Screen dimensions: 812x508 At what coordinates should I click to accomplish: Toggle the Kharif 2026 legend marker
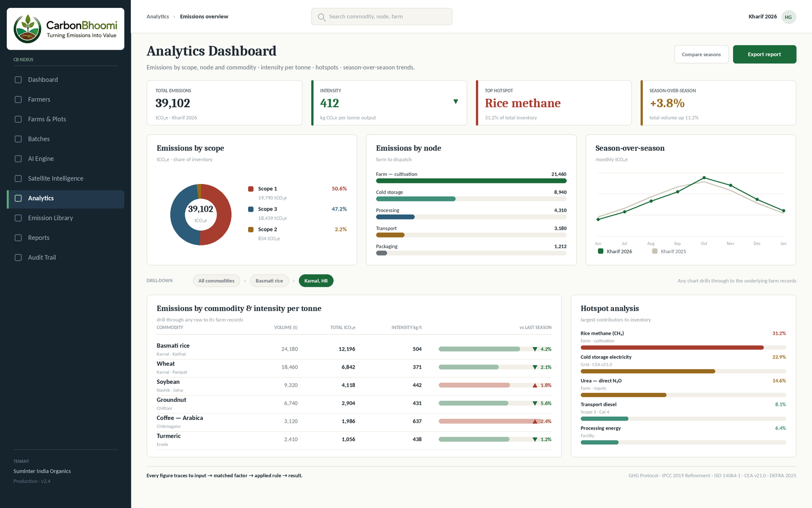point(601,251)
